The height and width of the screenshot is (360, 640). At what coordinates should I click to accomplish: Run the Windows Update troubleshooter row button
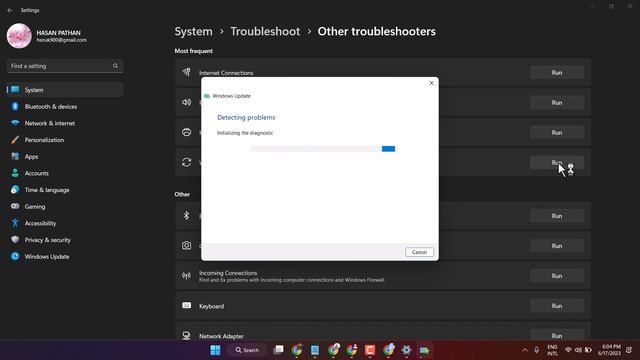(557, 162)
